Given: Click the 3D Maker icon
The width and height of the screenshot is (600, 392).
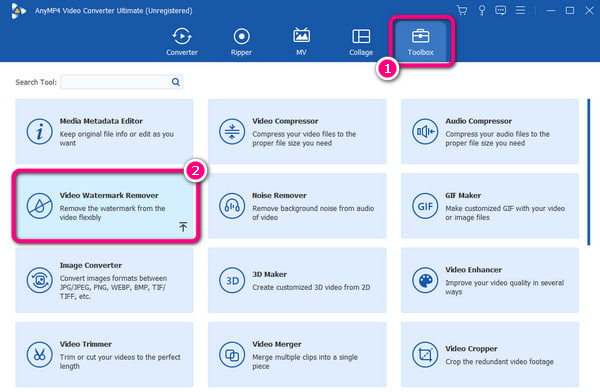Looking at the screenshot, I should coord(232,280).
